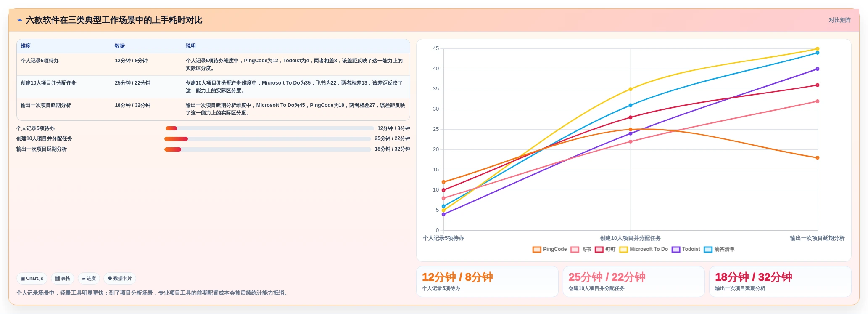Screen dimensions: 868x314
Task: Click description mentioning 两者相差27
Action: coord(295,109)
